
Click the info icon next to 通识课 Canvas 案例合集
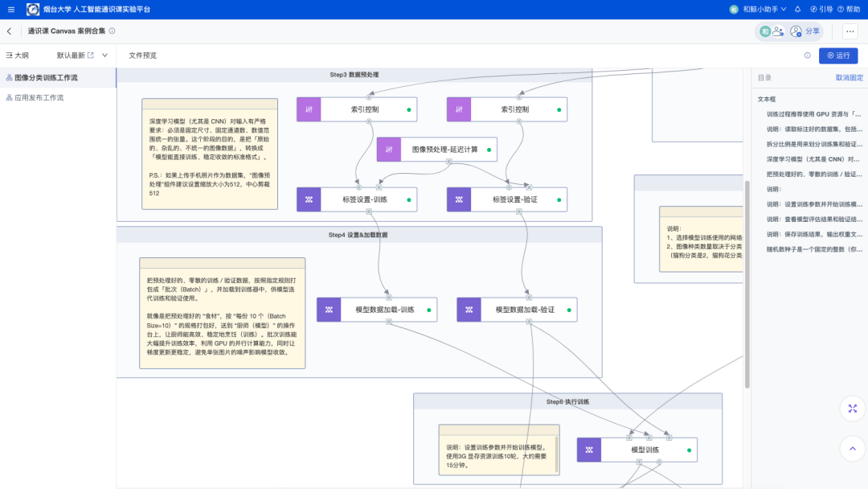(112, 31)
